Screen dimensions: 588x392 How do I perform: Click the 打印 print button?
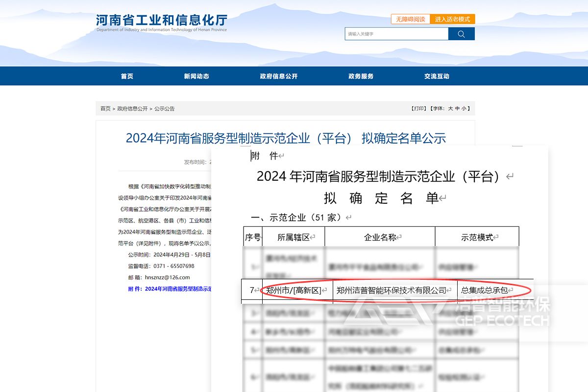tap(418, 109)
